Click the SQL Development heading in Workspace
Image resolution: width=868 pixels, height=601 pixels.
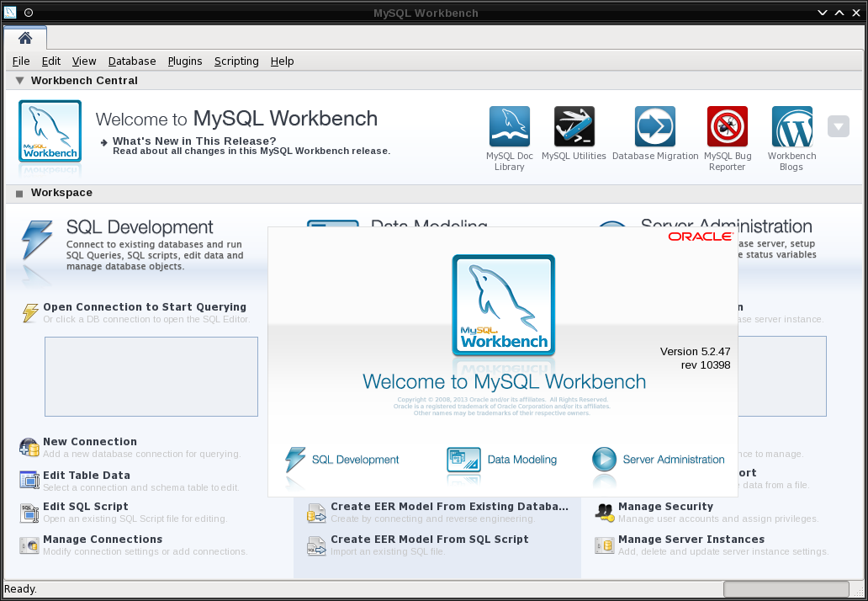[x=140, y=227]
